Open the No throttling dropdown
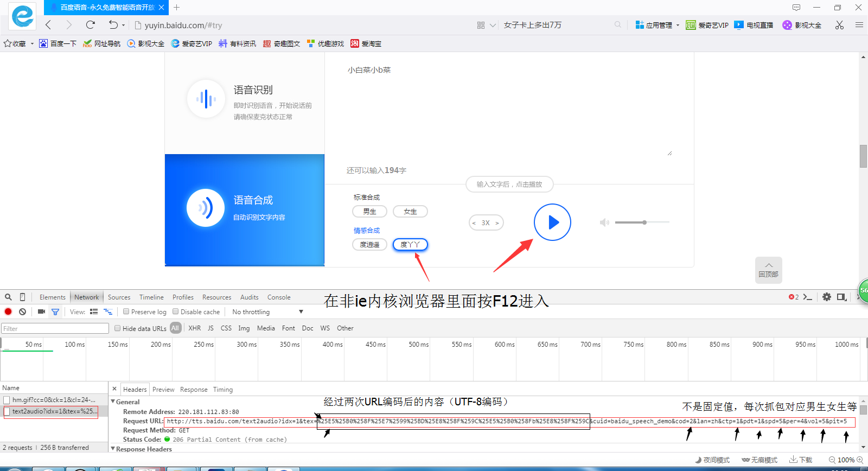The height and width of the screenshot is (471, 868). coord(267,311)
